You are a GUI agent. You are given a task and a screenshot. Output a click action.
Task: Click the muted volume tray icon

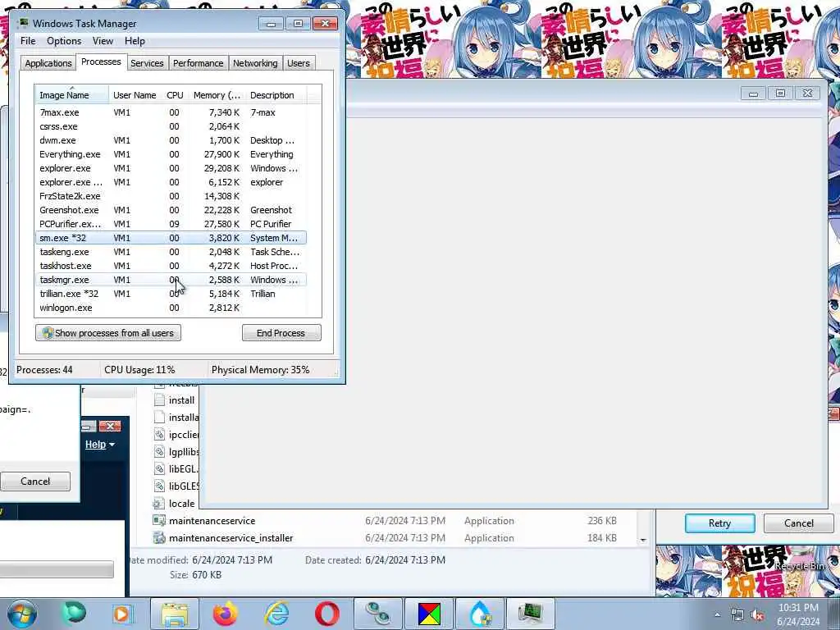[757, 615]
